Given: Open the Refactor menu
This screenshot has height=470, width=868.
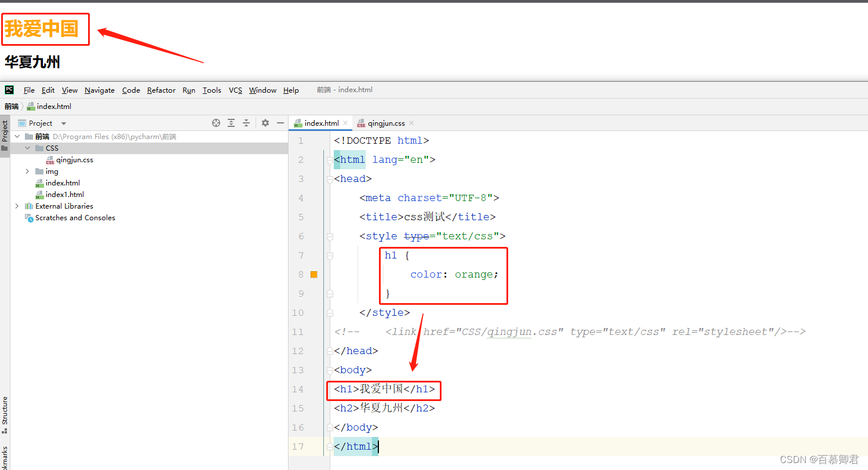Looking at the screenshot, I should point(161,90).
